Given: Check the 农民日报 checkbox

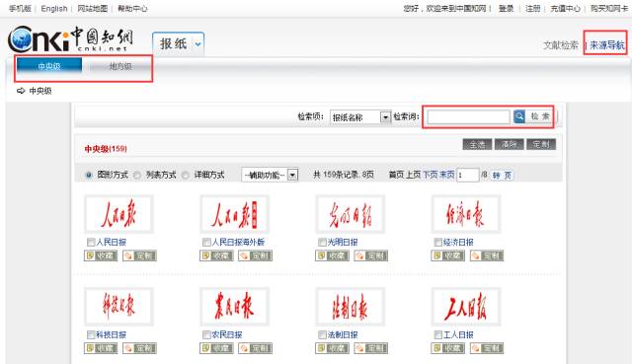Looking at the screenshot, I should 206,334.
